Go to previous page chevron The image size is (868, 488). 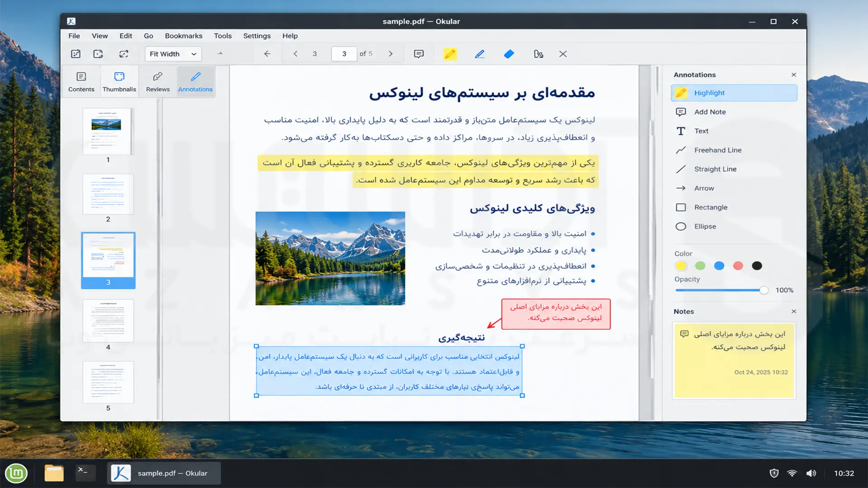click(296, 54)
